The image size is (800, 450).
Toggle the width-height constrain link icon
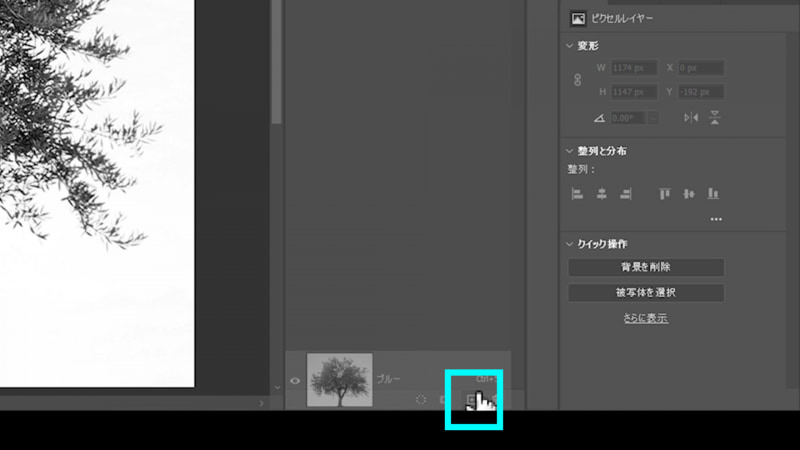pyautogui.click(x=578, y=80)
